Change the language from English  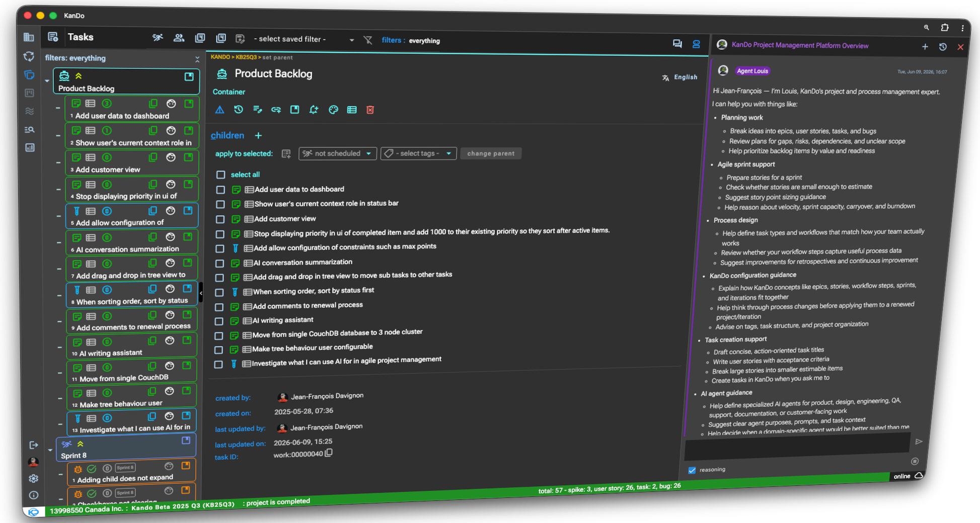pyautogui.click(x=680, y=77)
